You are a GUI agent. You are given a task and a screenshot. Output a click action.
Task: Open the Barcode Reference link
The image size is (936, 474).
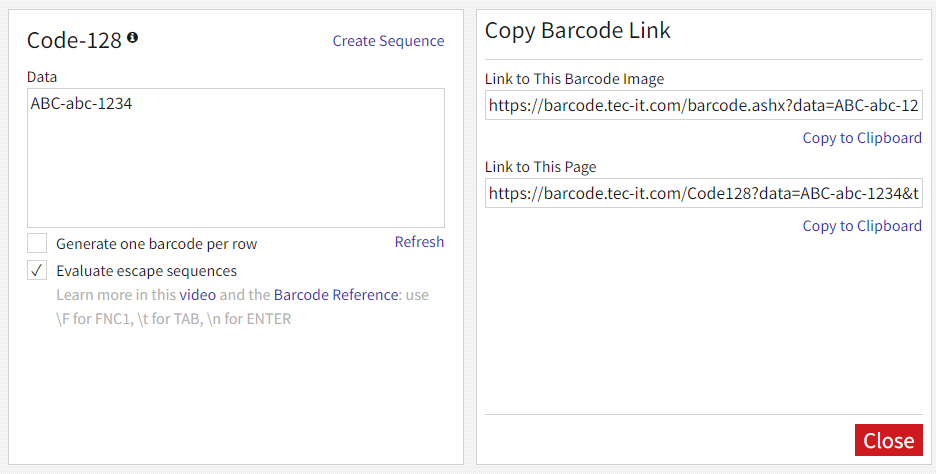click(x=336, y=295)
